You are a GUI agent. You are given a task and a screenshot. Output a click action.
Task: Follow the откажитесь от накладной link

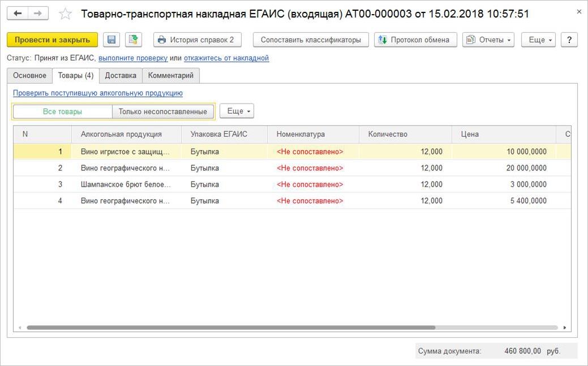click(x=226, y=58)
